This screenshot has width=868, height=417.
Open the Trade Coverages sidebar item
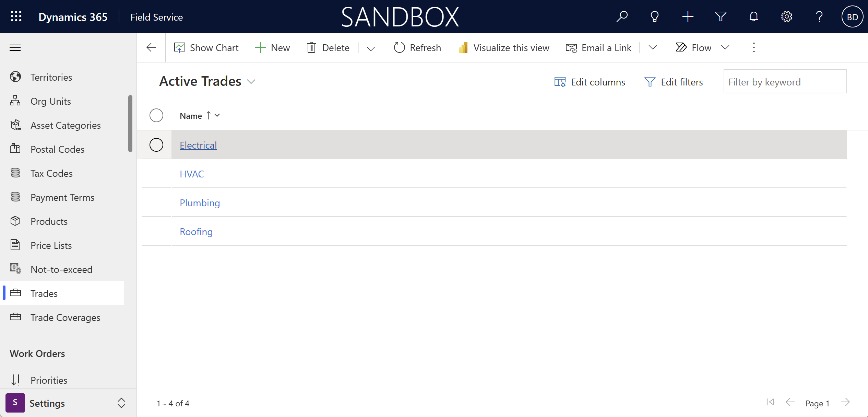click(x=65, y=317)
